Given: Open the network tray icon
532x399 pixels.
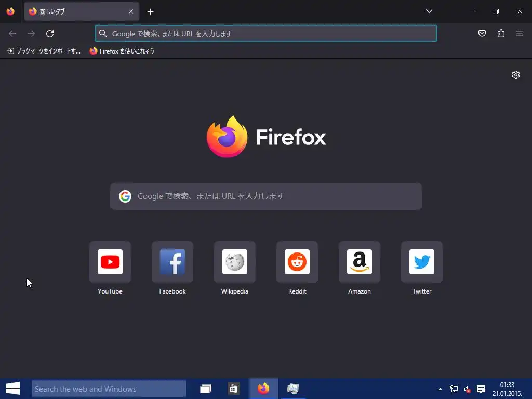Looking at the screenshot, I should [x=454, y=389].
